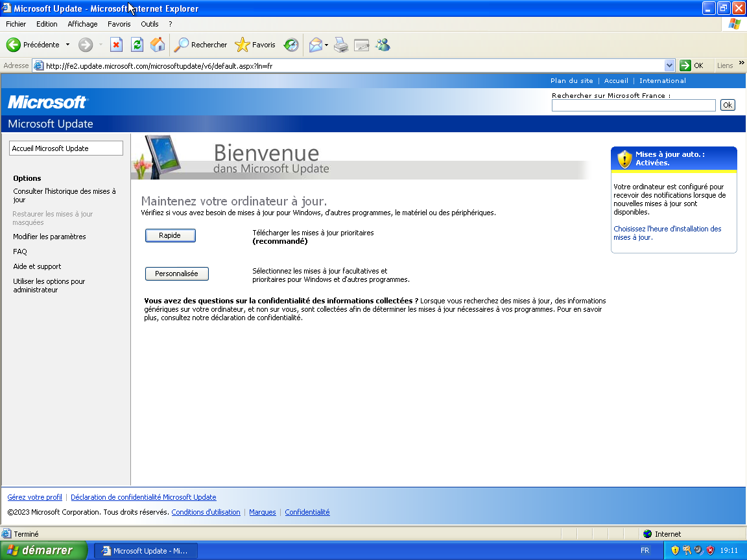Open the Affichage menu
Viewport: 747px width, 560px height.
(x=82, y=24)
